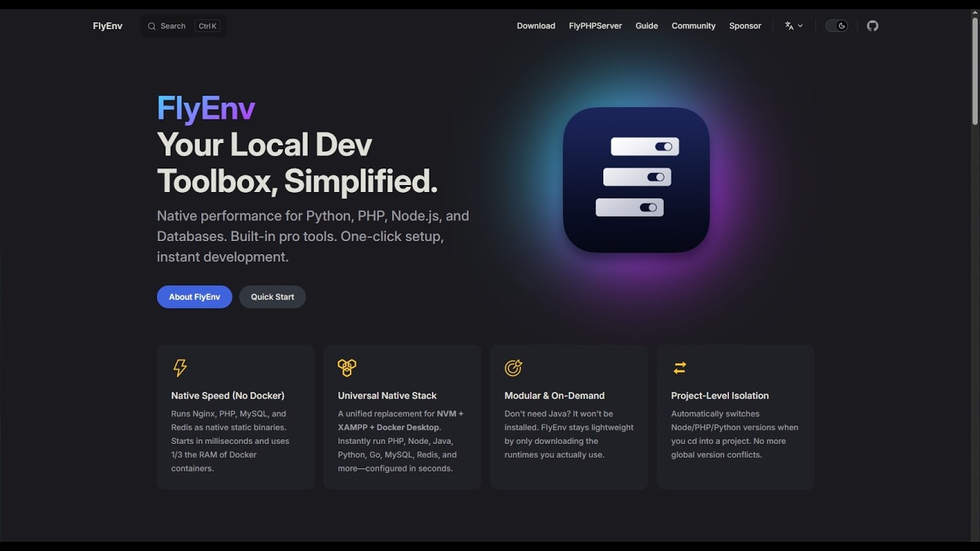980x551 pixels.
Task: Click the About FlyEnv button
Action: click(194, 297)
